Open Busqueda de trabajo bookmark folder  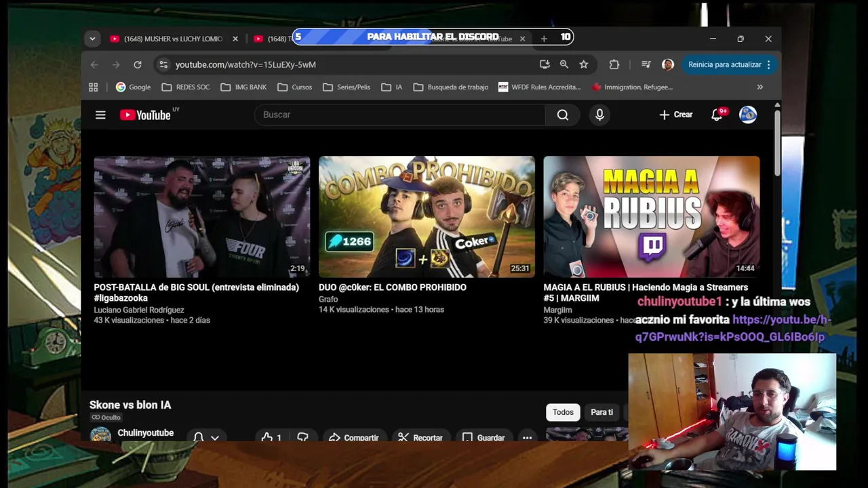450,87
